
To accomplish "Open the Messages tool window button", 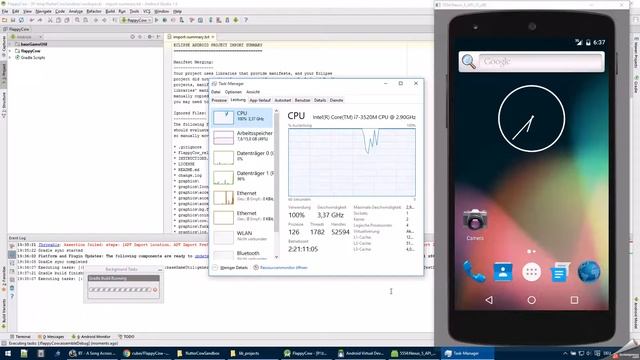I will coord(51,337).
